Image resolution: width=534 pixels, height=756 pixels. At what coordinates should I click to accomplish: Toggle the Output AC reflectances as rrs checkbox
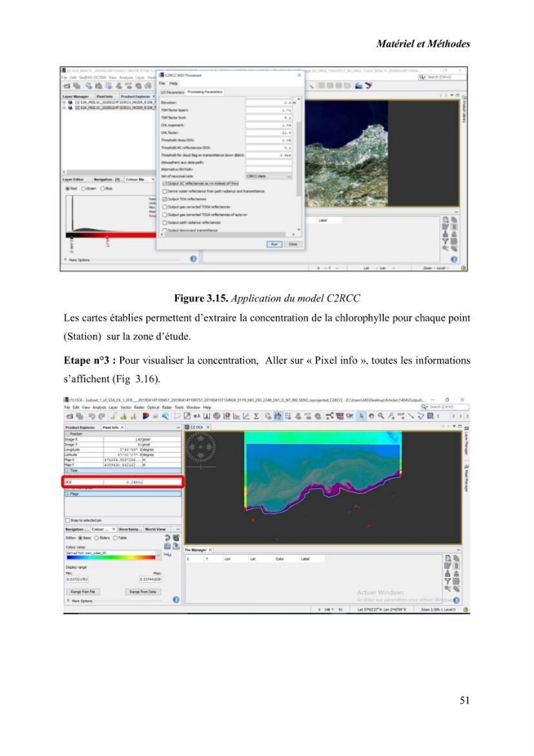coord(164,184)
